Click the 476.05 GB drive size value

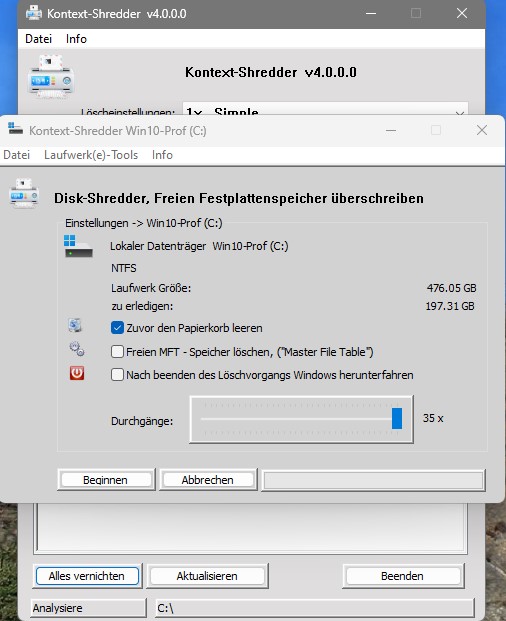click(451, 288)
